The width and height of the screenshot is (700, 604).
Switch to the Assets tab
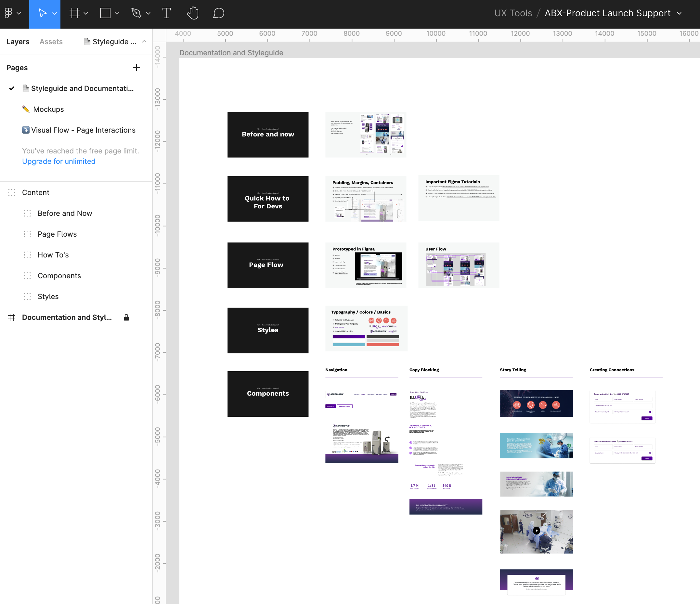(x=51, y=42)
